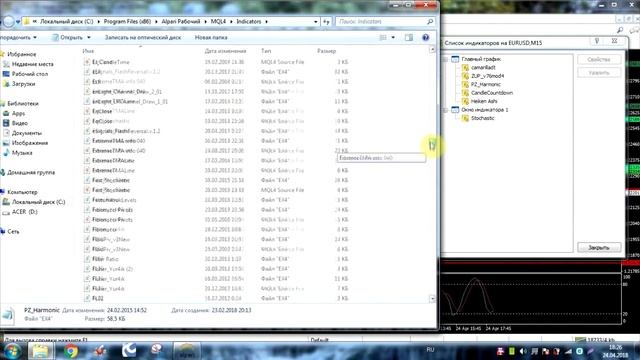Open the ACER (D:) drive
The image size is (640, 360).
click(x=24, y=212)
